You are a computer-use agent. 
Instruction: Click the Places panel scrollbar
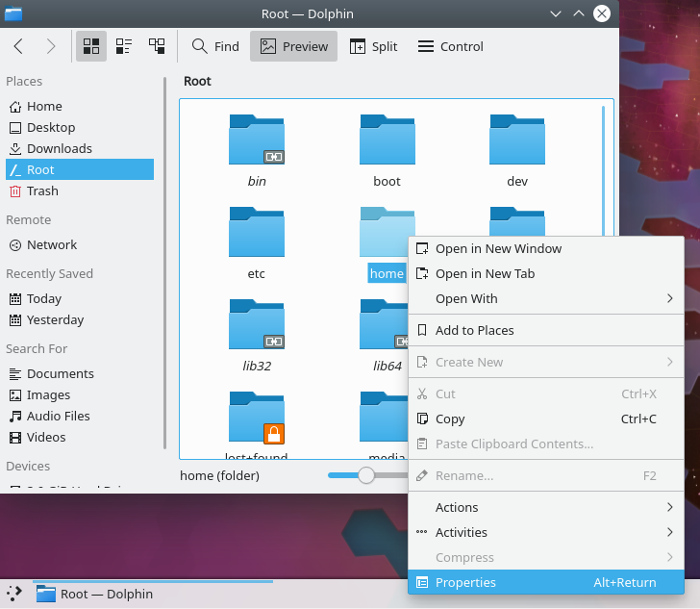(164, 263)
